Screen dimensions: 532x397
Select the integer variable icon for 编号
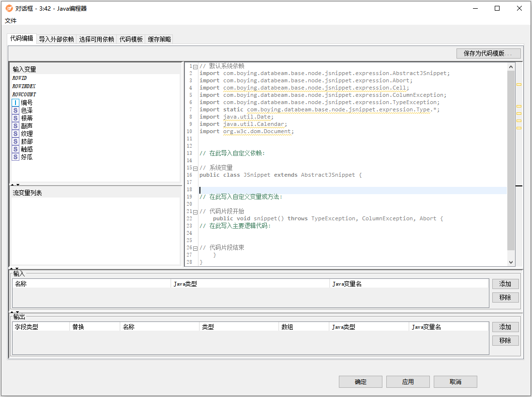click(15, 103)
